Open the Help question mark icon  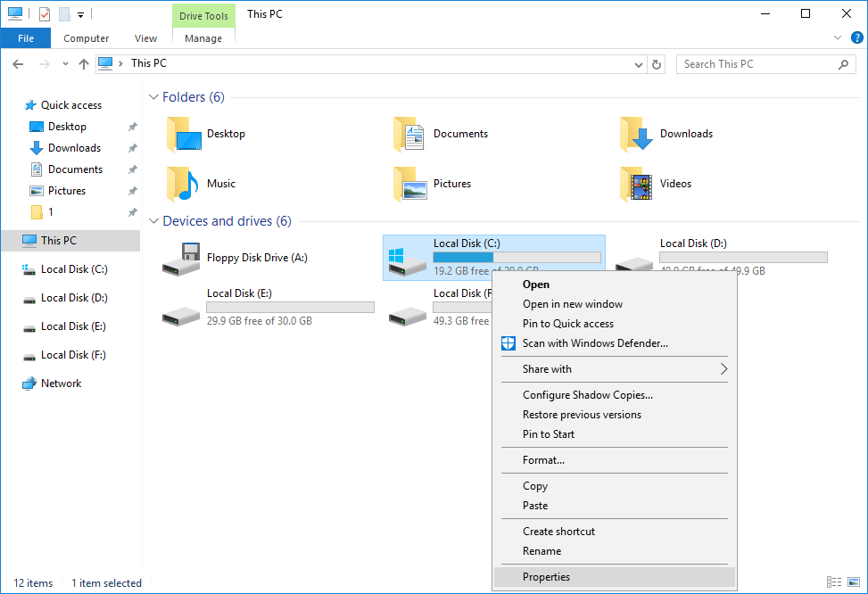856,37
